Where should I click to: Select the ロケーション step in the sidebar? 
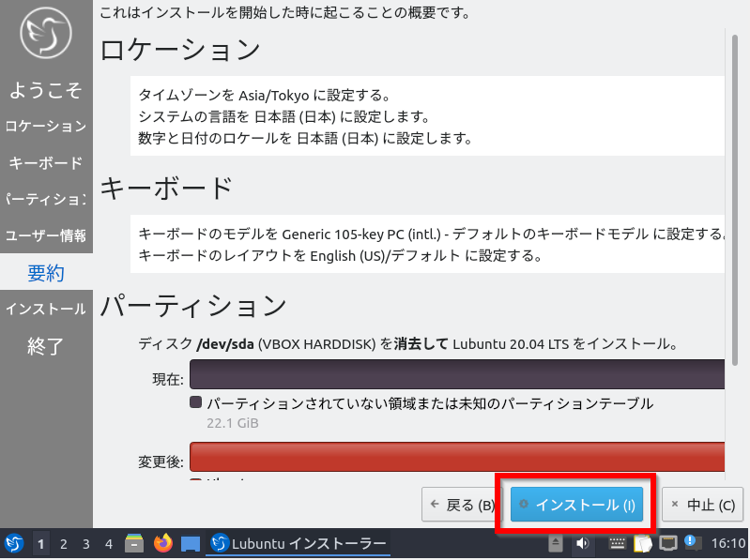pyautogui.click(x=46, y=126)
